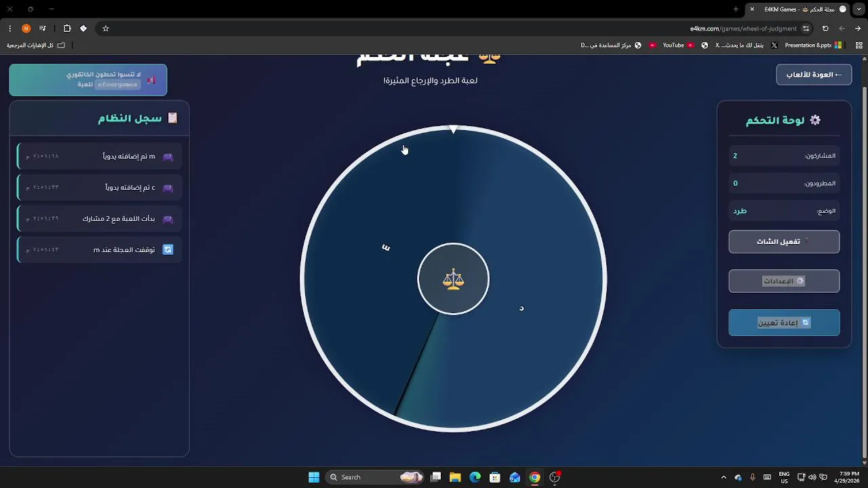Open the Presentation 8.pptx bookmark

813,45
